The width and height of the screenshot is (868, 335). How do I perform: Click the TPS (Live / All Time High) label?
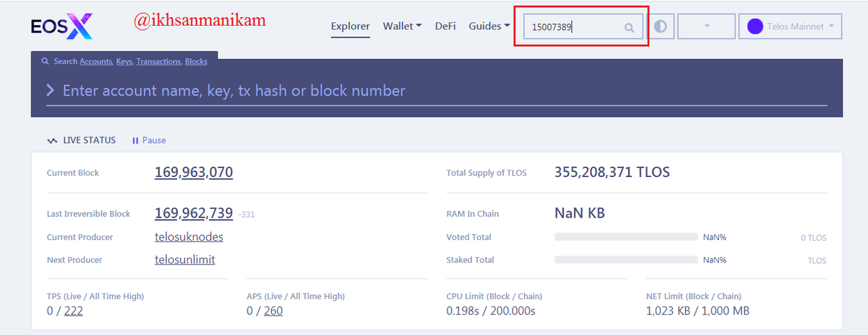tap(96, 296)
